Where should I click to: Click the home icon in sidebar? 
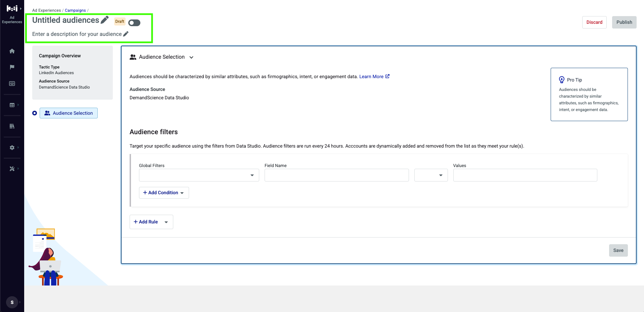12,51
